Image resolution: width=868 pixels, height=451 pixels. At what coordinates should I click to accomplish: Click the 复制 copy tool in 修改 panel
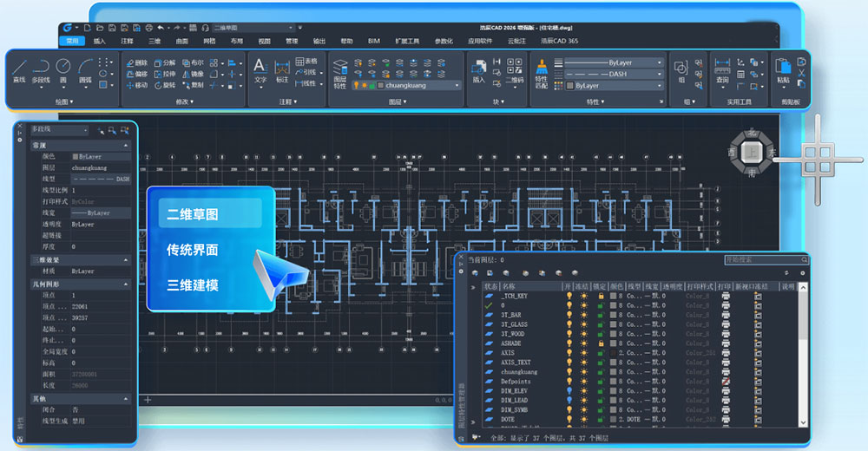tap(193, 85)
